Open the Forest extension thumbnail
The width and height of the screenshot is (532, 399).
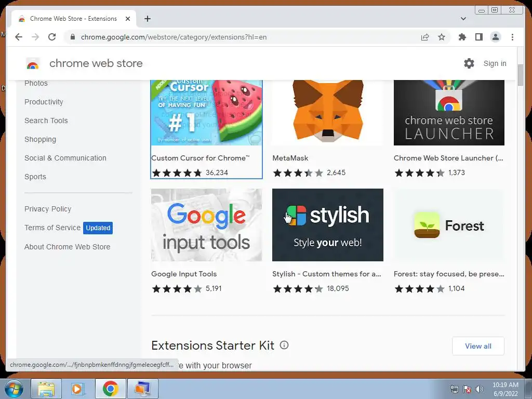click(x=449, y=225)
